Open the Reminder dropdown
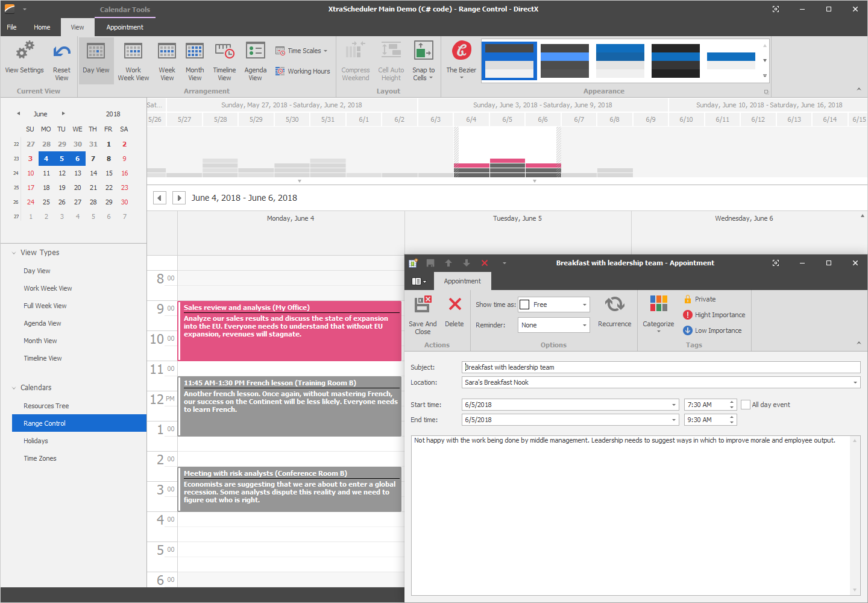The width and height of the screenshot is (868, 603). (585, 325)
